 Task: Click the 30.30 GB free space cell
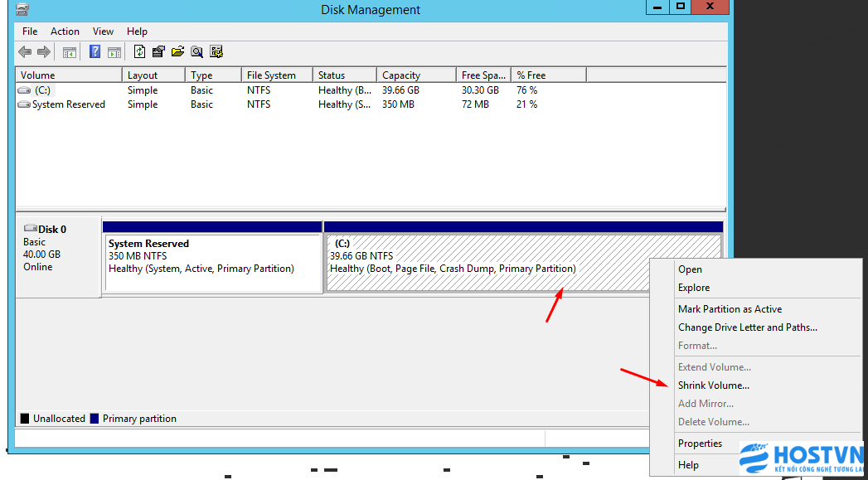tap(481, 90)
